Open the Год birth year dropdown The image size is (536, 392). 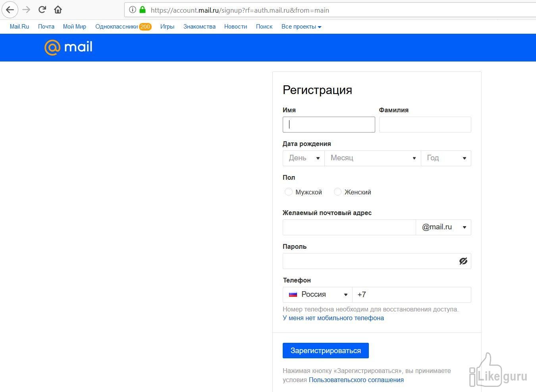click(446, 158)
